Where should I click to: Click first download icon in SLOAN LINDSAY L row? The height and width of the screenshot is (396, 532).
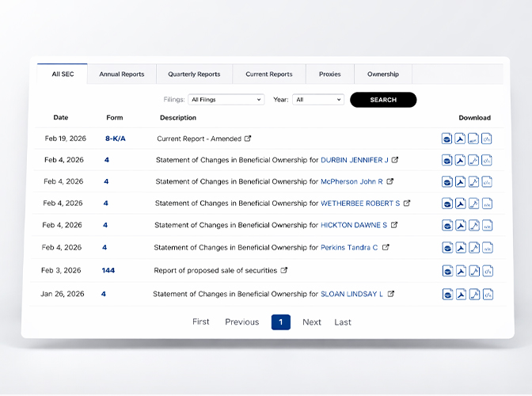coord(448,295)
